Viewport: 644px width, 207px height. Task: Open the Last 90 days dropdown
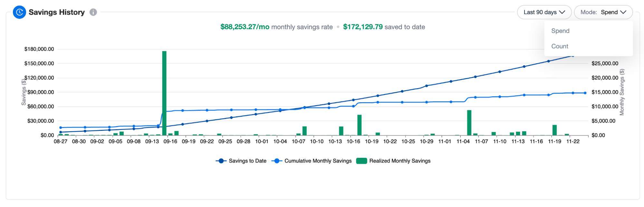544,12
